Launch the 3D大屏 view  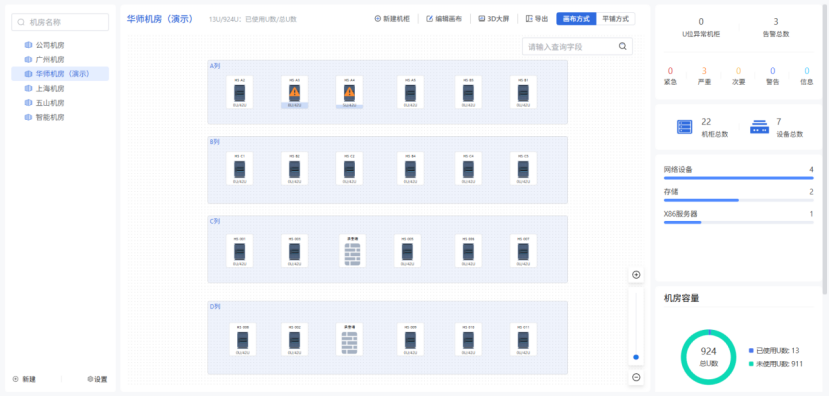(x=493, y=19)
